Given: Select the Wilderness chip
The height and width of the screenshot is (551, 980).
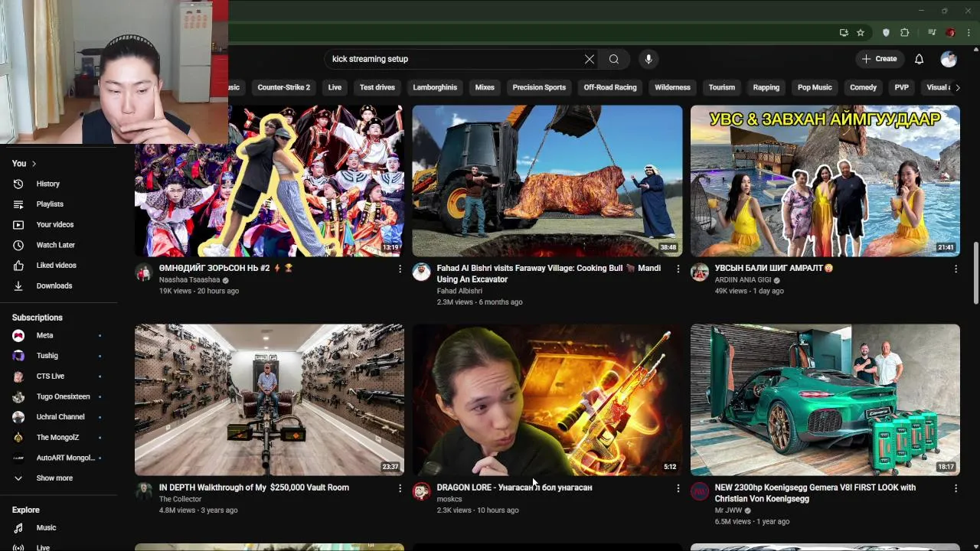Looking at the screenshot, I should pyautogui.click(x=672, y=87).
